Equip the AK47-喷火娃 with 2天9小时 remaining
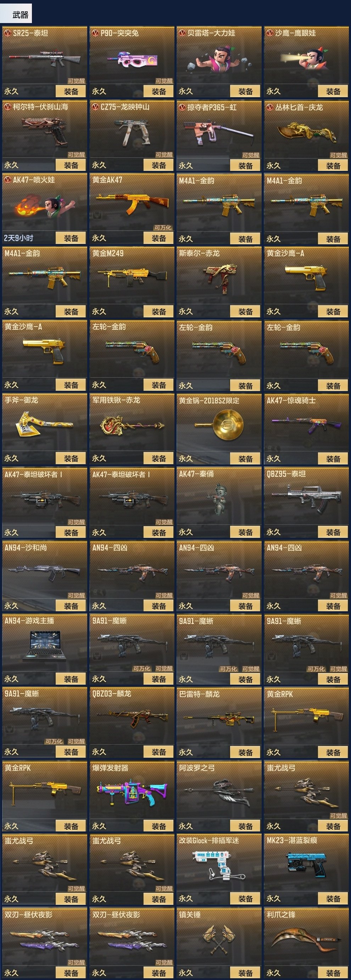 click(71, 238)
